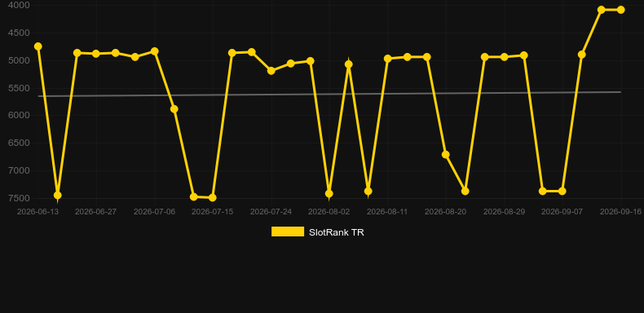The image size is (644, 313).
Task: Select the low data point above 2026-09-07
Action: tap(562, 191)
